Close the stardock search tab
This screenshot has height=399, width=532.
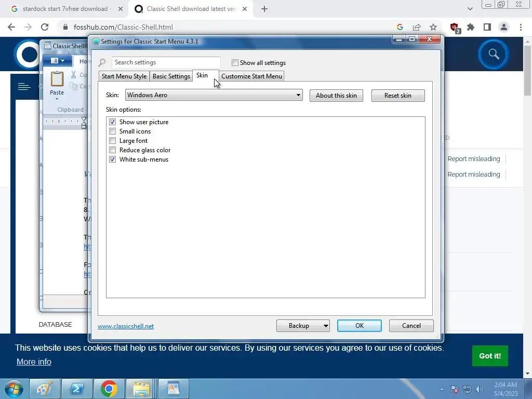(x=121, y=9)
